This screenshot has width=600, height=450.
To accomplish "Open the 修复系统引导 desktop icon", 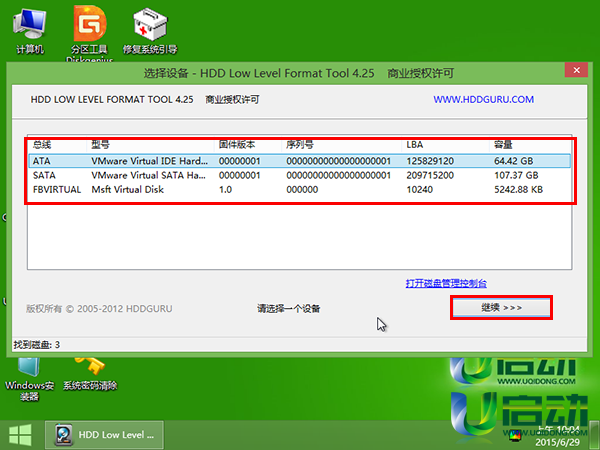I will [150, 32].
